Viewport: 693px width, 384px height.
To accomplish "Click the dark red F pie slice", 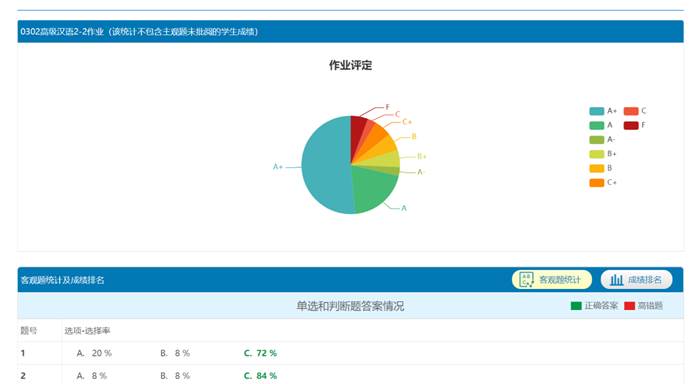I will coord(357,133).
